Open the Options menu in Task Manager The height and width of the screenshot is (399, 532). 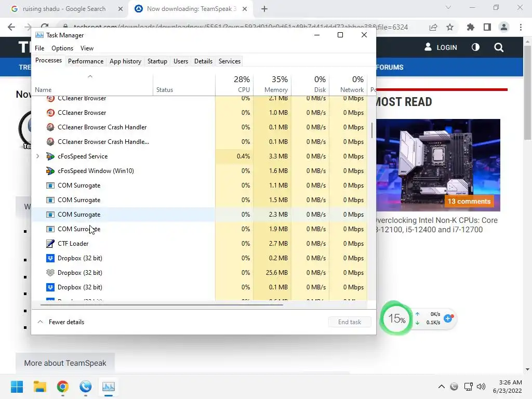pos(62,48)
